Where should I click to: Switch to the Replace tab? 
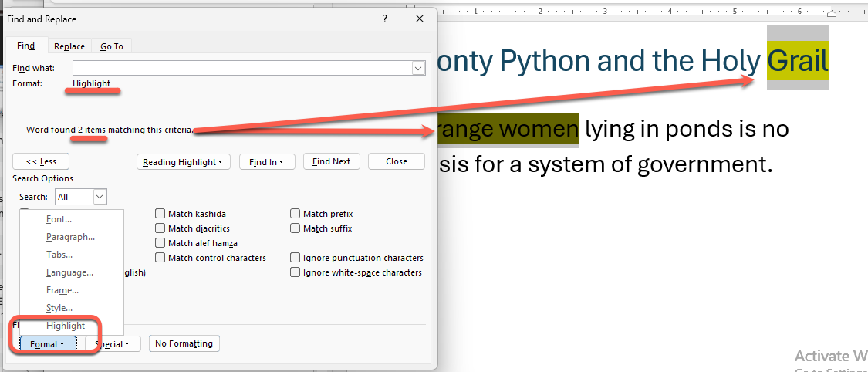point(69,46)
